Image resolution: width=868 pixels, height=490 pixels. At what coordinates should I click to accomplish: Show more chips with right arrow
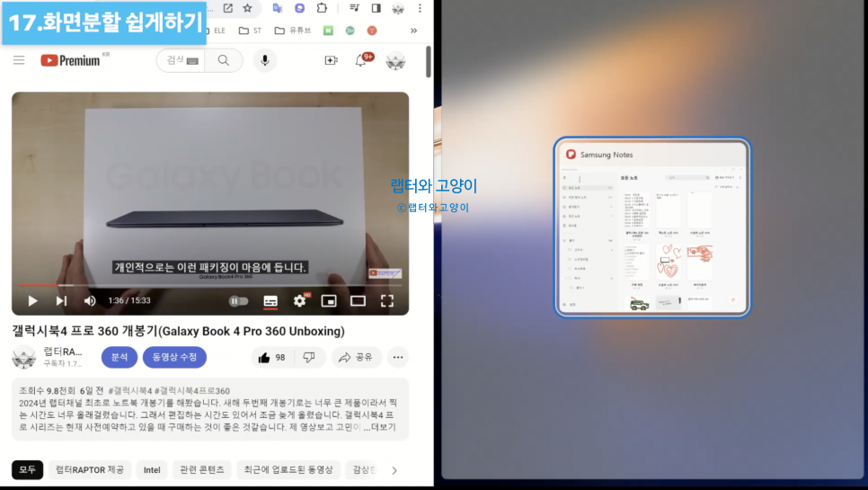click(x=394, y=470)
